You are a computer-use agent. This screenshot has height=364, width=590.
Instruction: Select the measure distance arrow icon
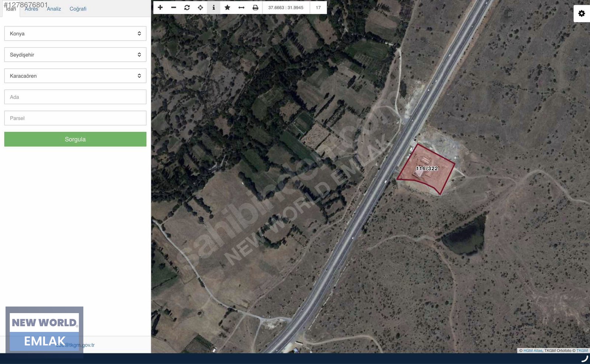[242, 7]
